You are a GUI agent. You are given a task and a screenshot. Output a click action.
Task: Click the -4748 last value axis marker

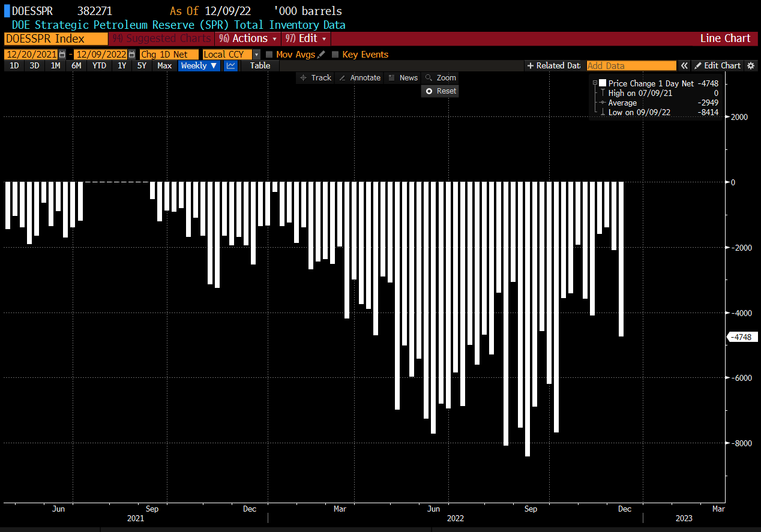click(x=742, y=337)
